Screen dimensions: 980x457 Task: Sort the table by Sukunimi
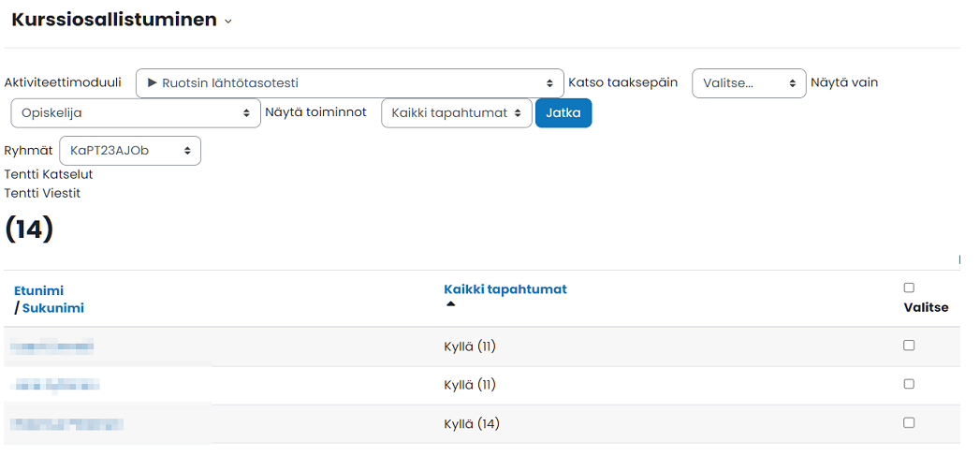(53, 308)
